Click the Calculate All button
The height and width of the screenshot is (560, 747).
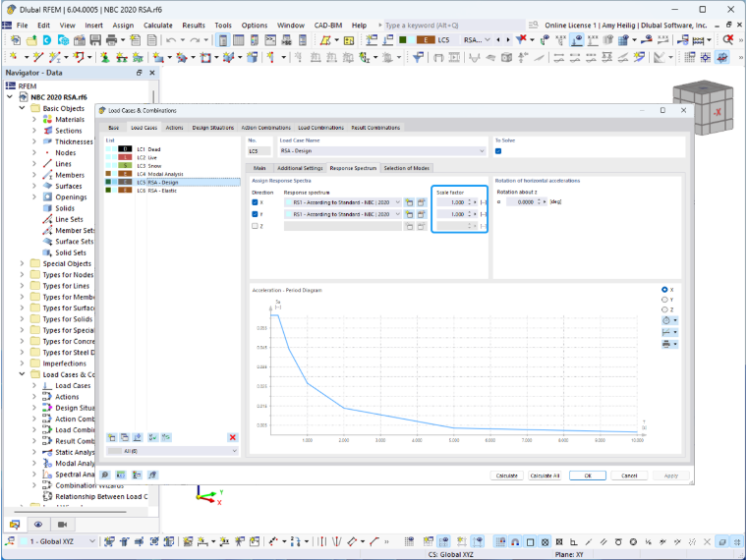pyautogui.click(x=545, y=476)
